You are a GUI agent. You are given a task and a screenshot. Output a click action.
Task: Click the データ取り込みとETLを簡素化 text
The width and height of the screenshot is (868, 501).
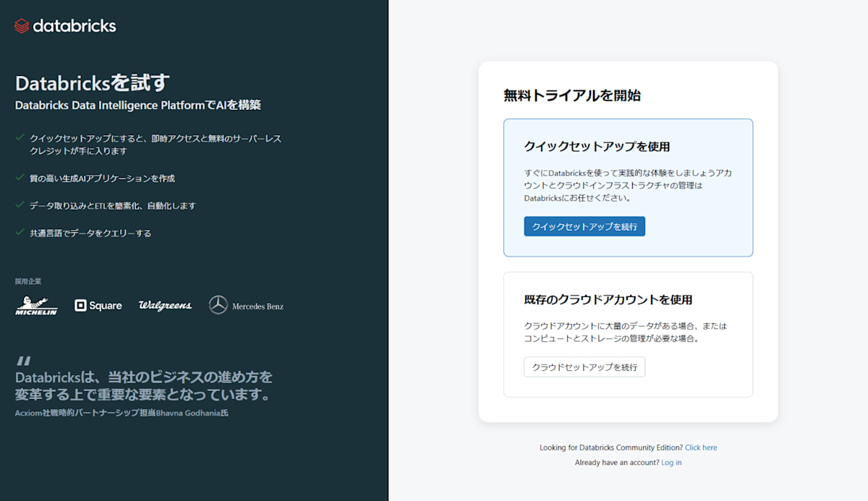pos(113,205)
